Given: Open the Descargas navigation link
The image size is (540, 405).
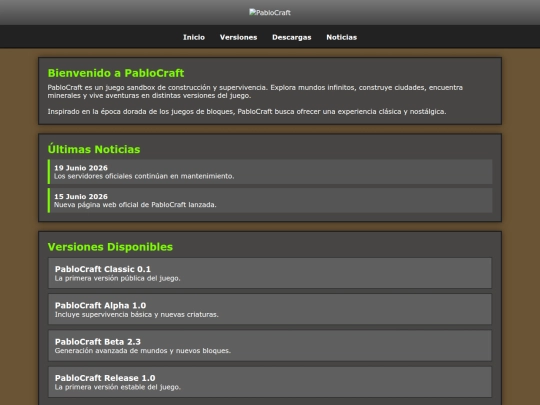Looking at the screenshot, I should (x=292, y=37).
